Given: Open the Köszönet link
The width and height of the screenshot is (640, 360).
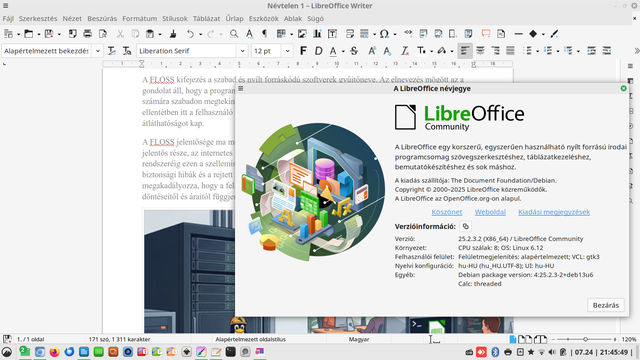Looking at the screenshot, I should (x=447, y=212).
